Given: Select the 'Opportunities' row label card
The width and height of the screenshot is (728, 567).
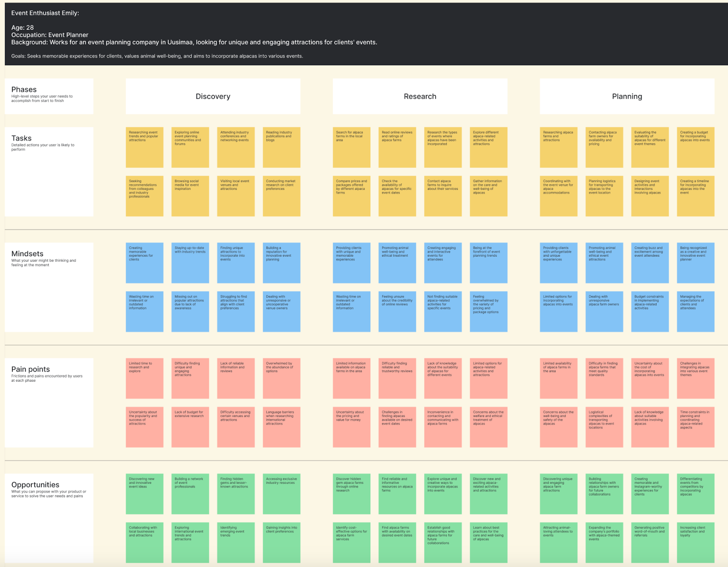Looking at the screenshot, I should click(x=49, y=518).
